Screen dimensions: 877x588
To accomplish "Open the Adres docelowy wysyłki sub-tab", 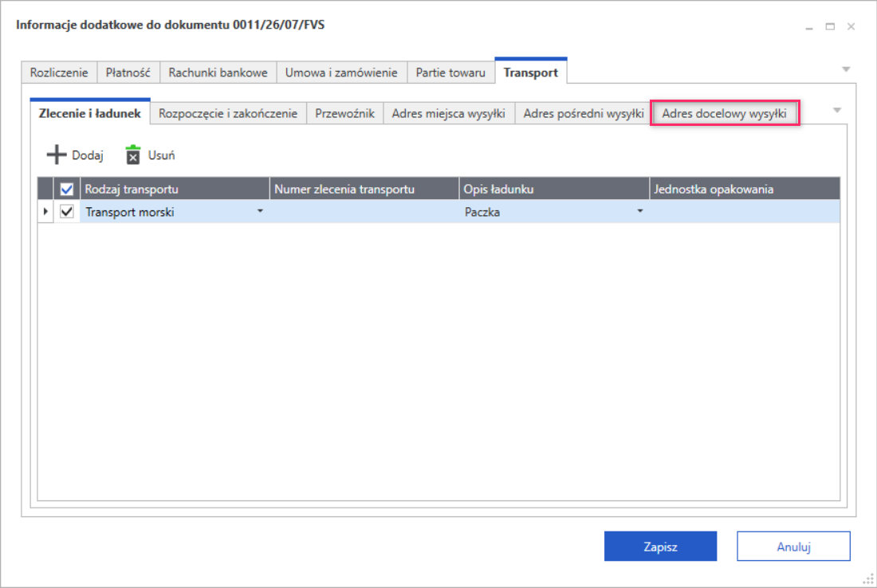I will tap(724, 113).
